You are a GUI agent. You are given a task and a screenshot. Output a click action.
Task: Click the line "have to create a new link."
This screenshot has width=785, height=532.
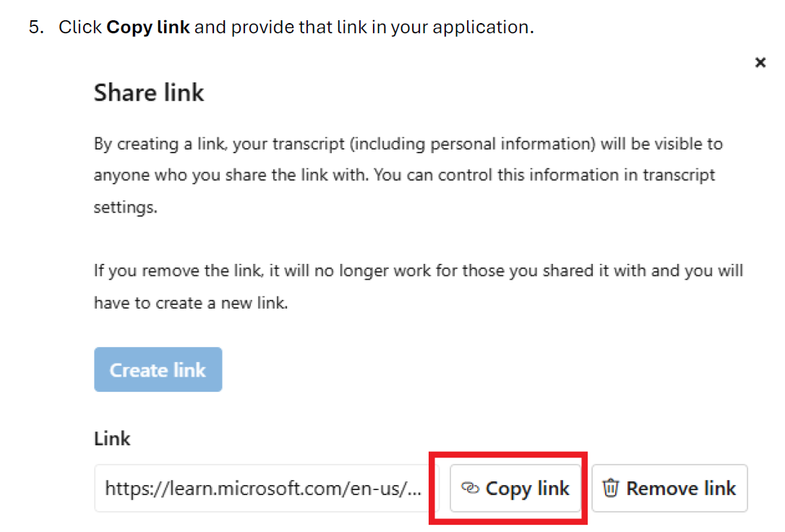click(x=191, y=303)
